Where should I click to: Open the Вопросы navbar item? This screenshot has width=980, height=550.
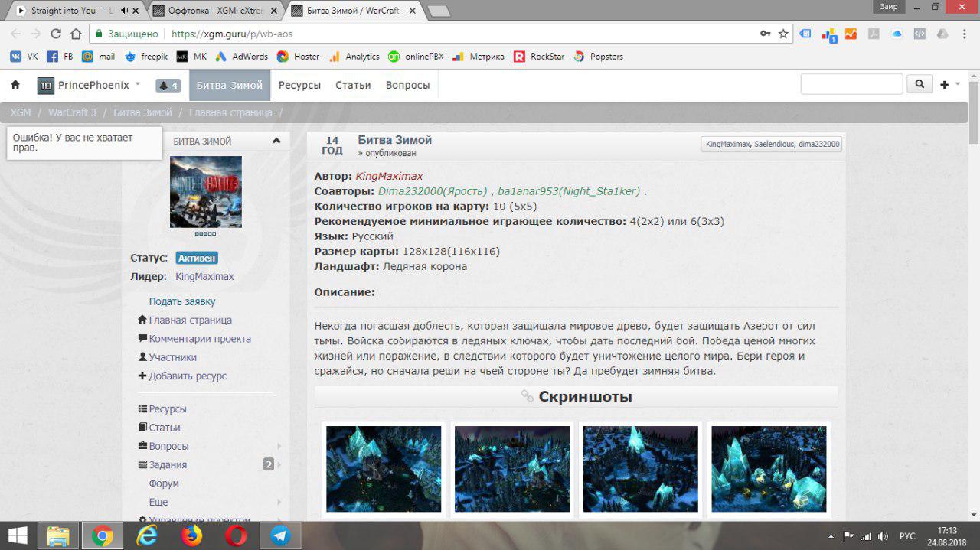(x=407, y=85)
